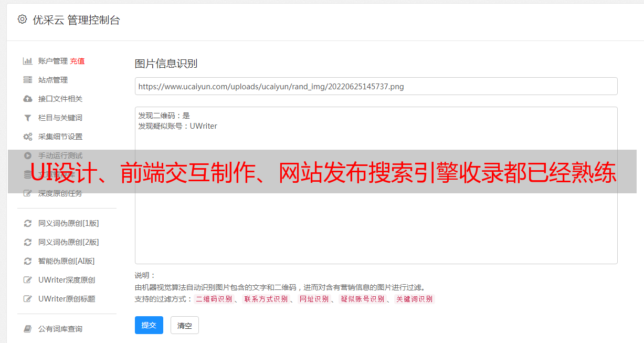The height and width of the screenshot is (343, 644).
Task: Focus the image URL input field
Action: pos(376,86)
